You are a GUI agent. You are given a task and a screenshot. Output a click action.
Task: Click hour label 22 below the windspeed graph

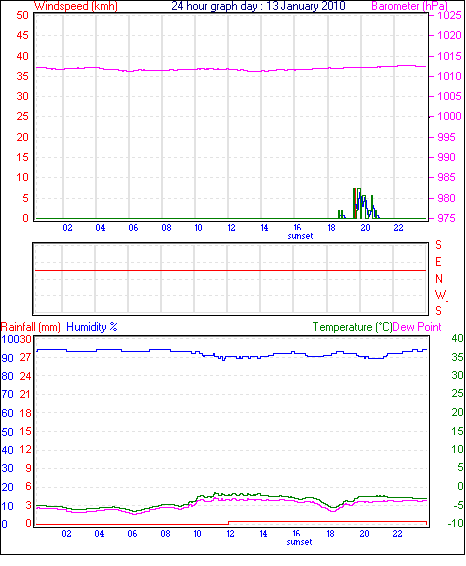399,228
